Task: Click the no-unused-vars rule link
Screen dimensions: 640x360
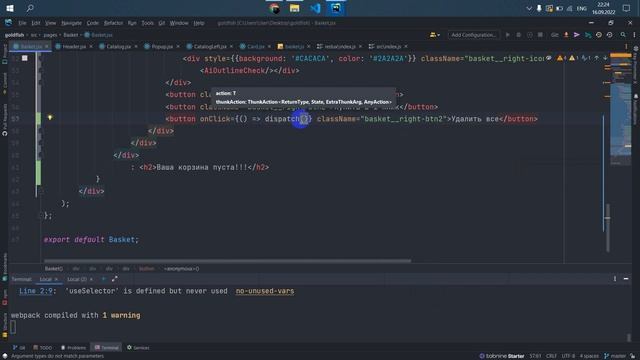Action: coord(265,291)
